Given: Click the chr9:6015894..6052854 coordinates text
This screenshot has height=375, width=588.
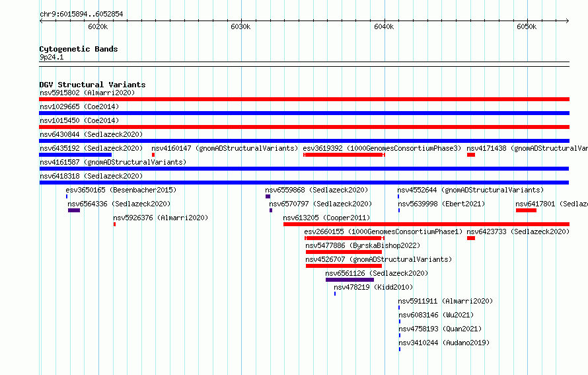Looking at the screenshot, I should pos(81,14).
